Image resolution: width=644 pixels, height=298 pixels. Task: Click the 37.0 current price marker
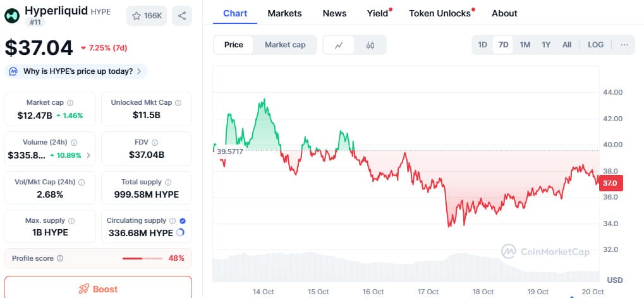(x=610, y=183)
